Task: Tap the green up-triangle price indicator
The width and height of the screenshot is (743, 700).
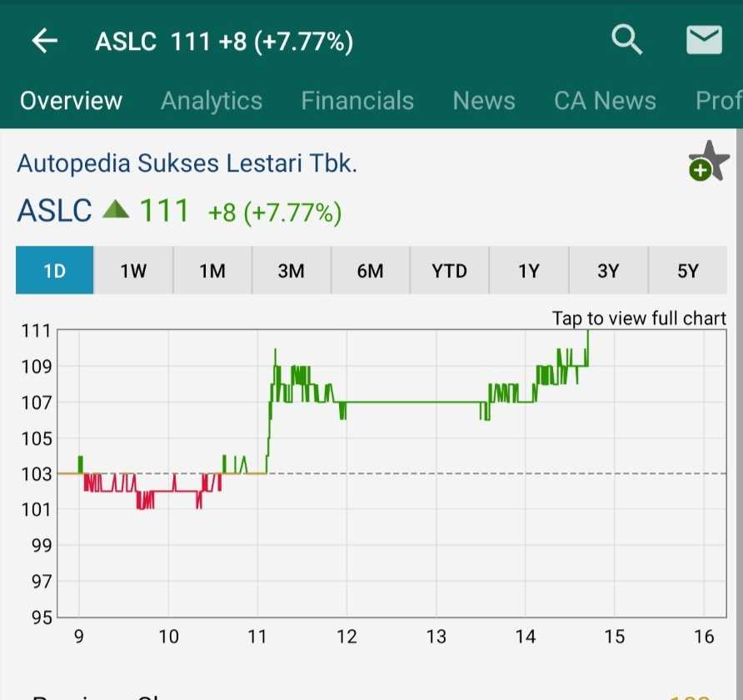Action: point(116,211)
